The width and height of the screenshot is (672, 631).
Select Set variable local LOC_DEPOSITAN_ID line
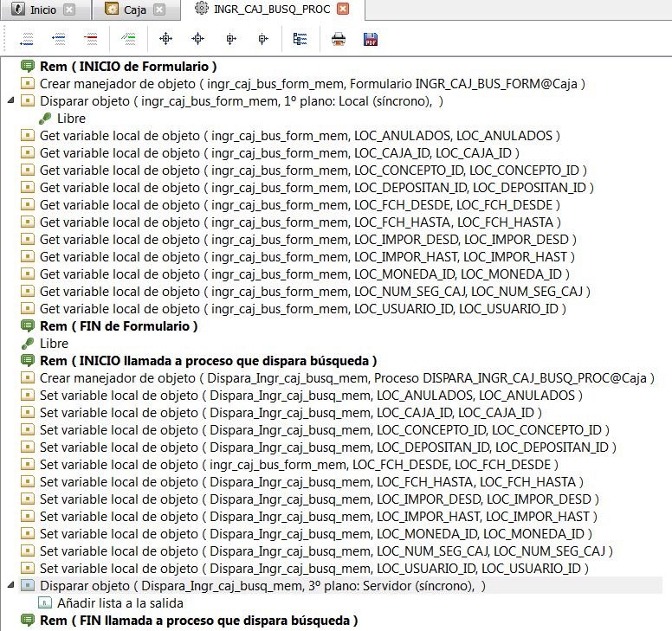pyautogui.click(x=328, y=447)
